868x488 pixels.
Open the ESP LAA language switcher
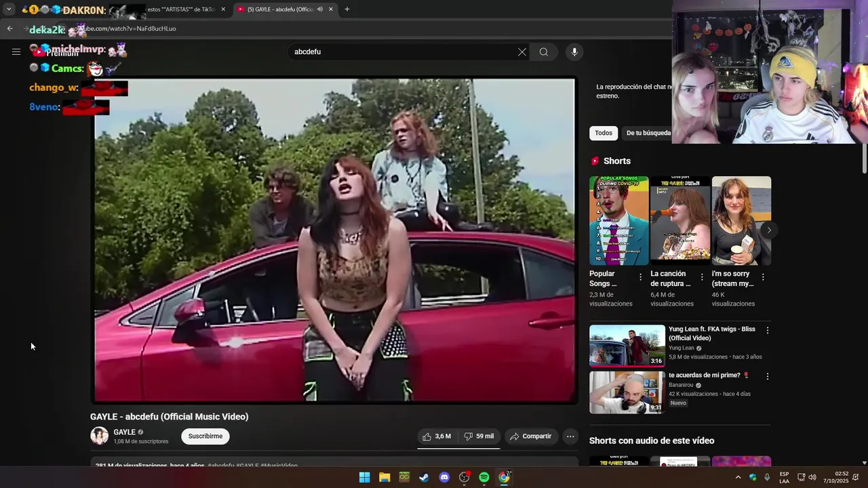784,477
